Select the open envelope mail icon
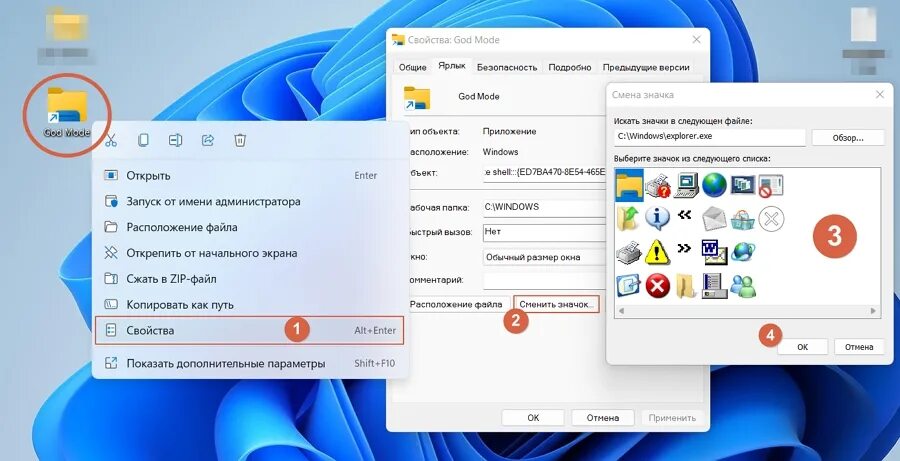The width and height of the screenshot is (900, 461). (x=714, y=219)
